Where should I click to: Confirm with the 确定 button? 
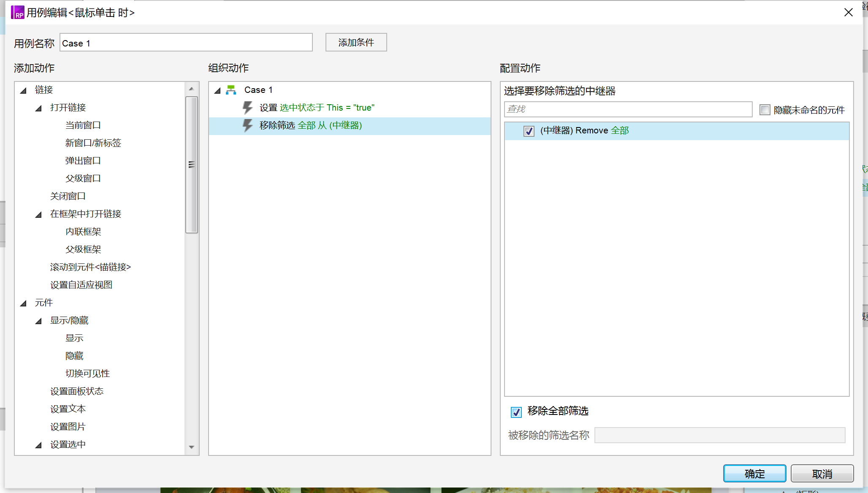(x=754, y=474)
